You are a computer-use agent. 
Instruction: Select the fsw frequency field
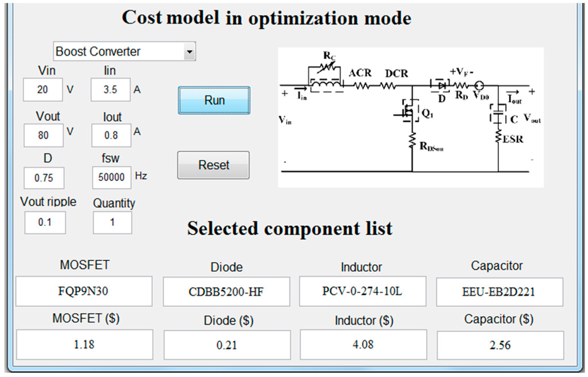tap(111, 178)
